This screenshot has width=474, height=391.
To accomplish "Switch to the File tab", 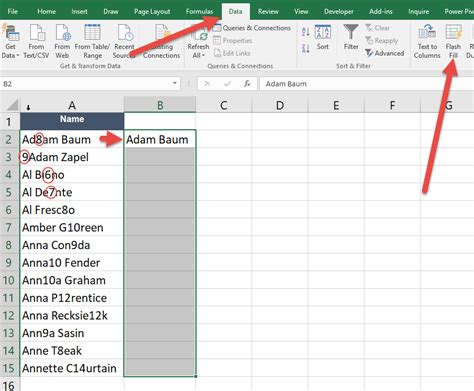I will [13, 11].
